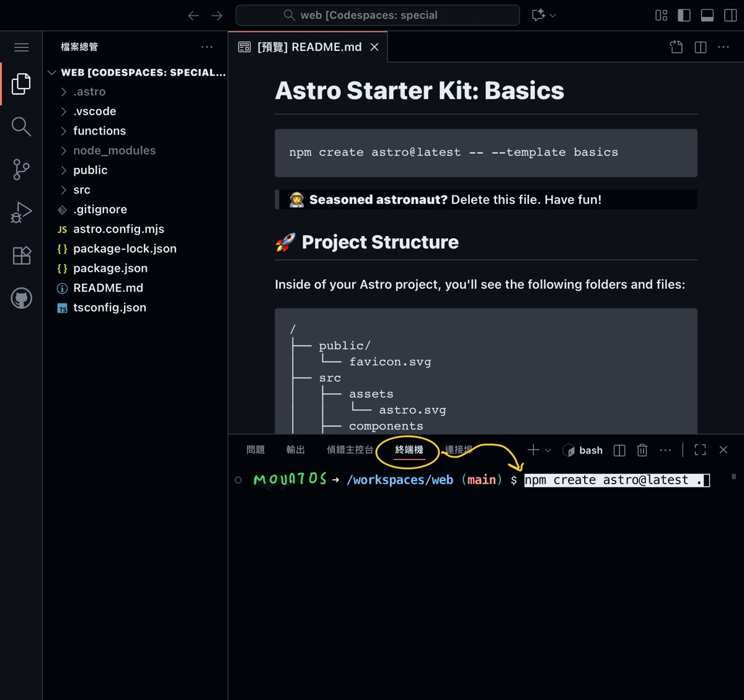
Task: Click favicon.svg in the structure tree
Action: [390, 361]
